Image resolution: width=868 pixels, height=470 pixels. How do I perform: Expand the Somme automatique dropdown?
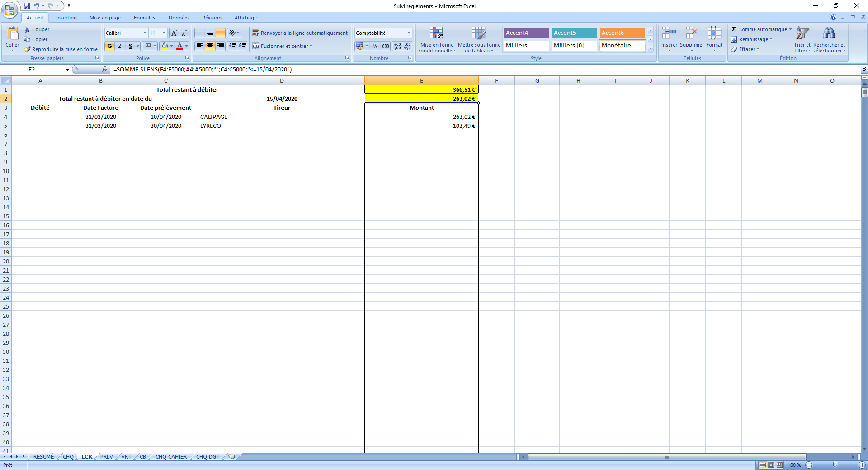point(790,29)
